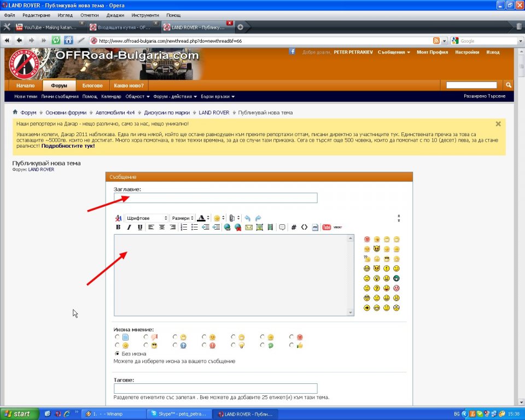Select the thumbs-up post icon radio

291,345
